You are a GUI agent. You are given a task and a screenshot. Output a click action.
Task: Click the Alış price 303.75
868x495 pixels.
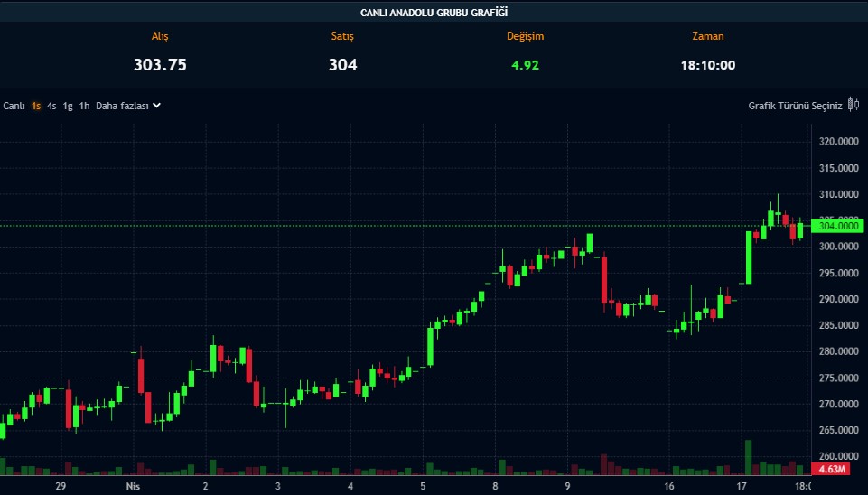(160, 65)
